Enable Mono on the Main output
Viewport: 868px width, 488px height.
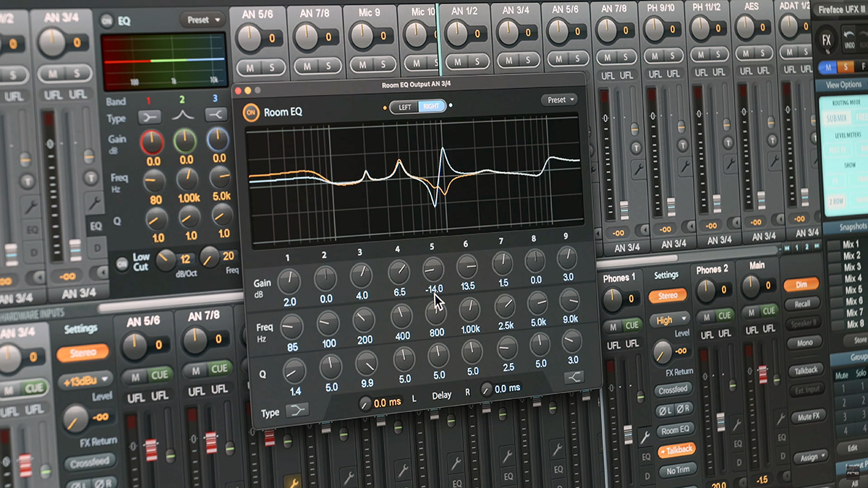(x=805, y=343)
